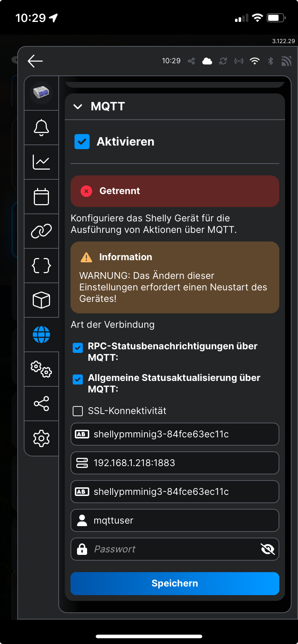This screenshot has height=644, width=298.
Task: Collapse the MQTT section chevron
Action: click(x=78, y=107)
